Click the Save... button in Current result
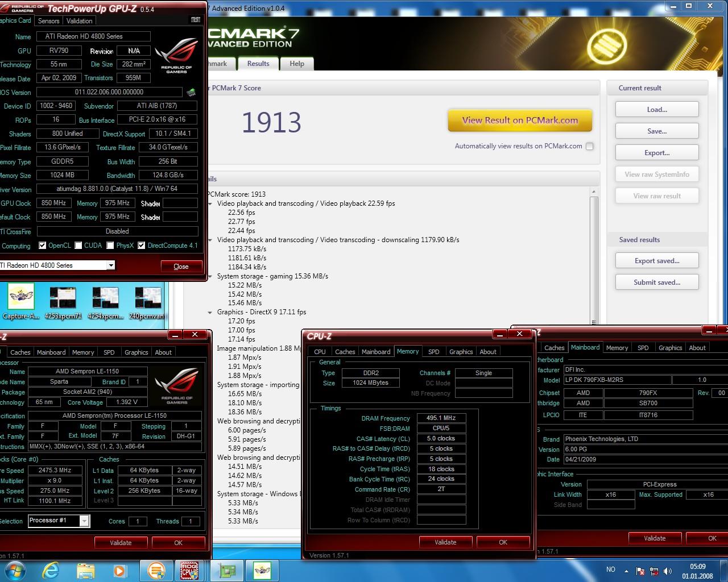 (657, 131)
